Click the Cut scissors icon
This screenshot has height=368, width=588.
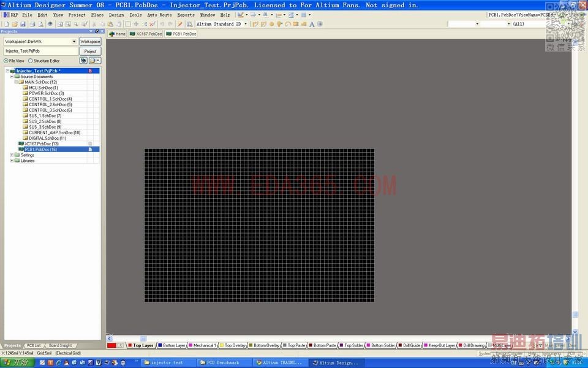94,24
